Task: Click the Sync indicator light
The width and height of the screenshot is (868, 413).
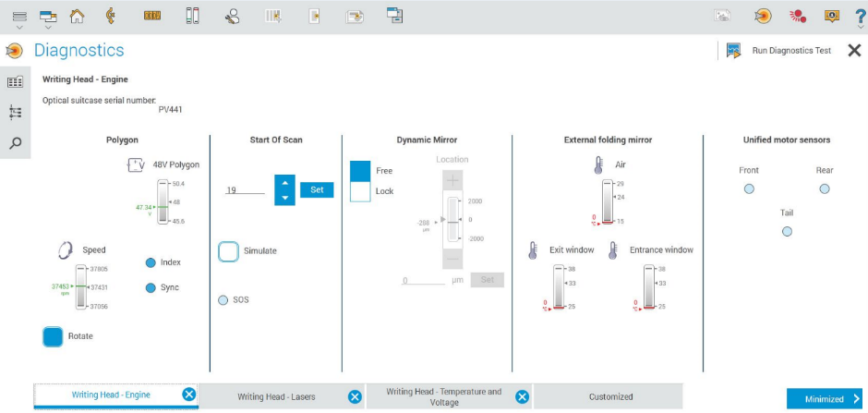Action: click(x=151, y=288)
